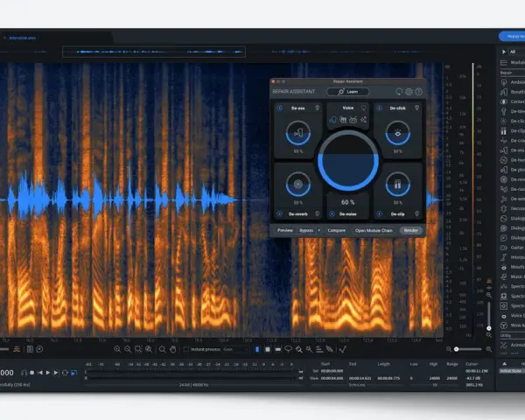This screenshot has height=420, width=525.
Task: Click the Record button in transport
Action: [32, 373]
